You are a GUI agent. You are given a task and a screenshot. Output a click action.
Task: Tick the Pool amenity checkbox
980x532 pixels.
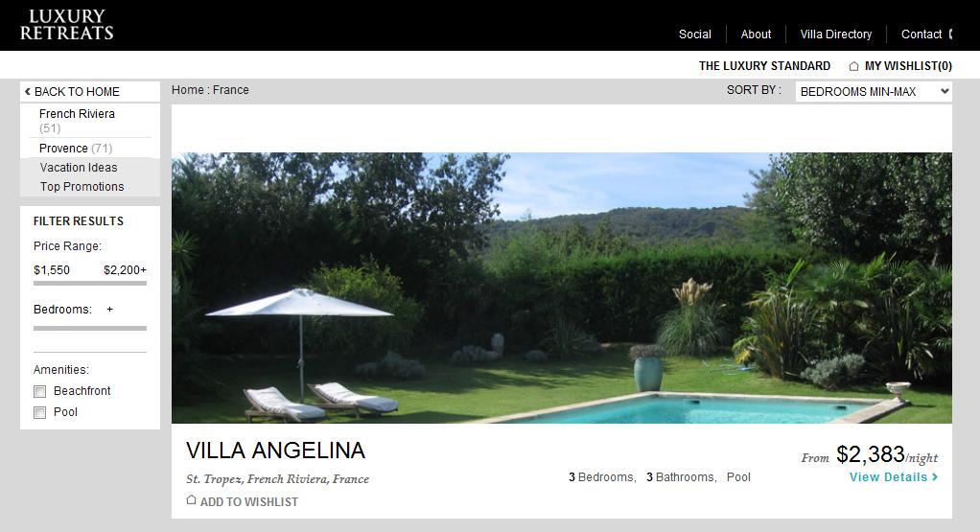[x=40, y=413]
